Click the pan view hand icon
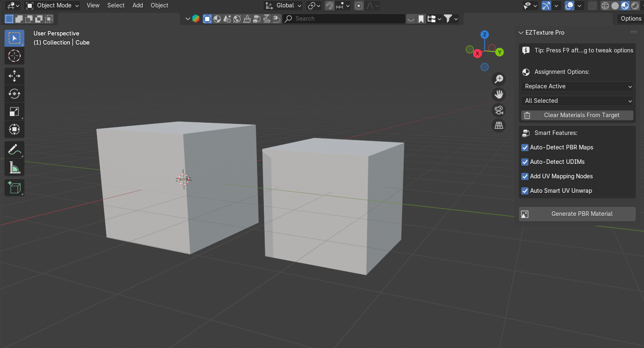This screenshot has height=348, width=644. tap(499, 95)
